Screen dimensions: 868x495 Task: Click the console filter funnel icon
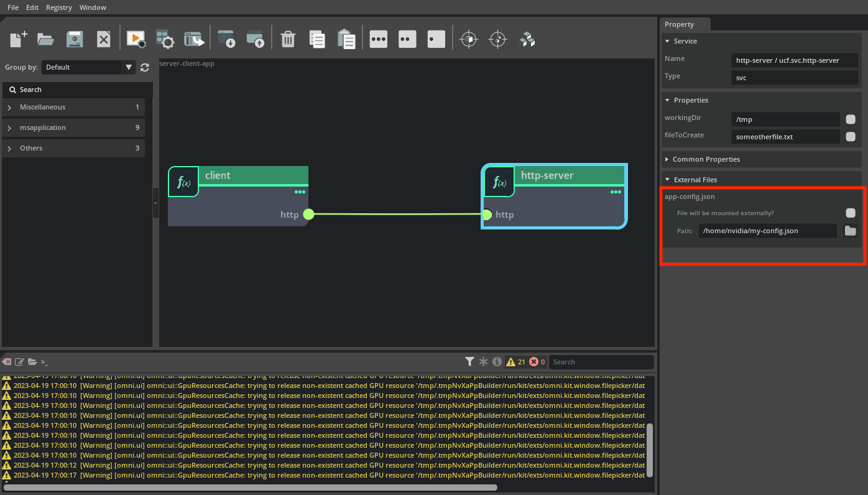coord(470,362)
